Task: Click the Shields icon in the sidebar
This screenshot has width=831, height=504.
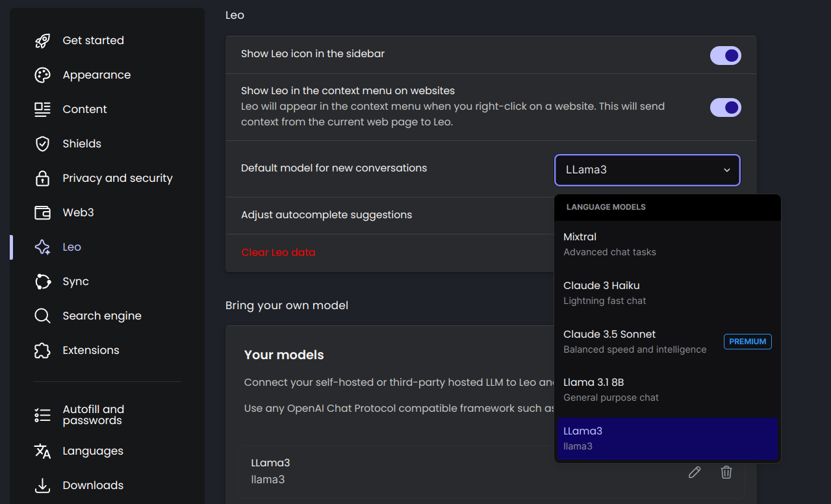Action: click(42, 144)
